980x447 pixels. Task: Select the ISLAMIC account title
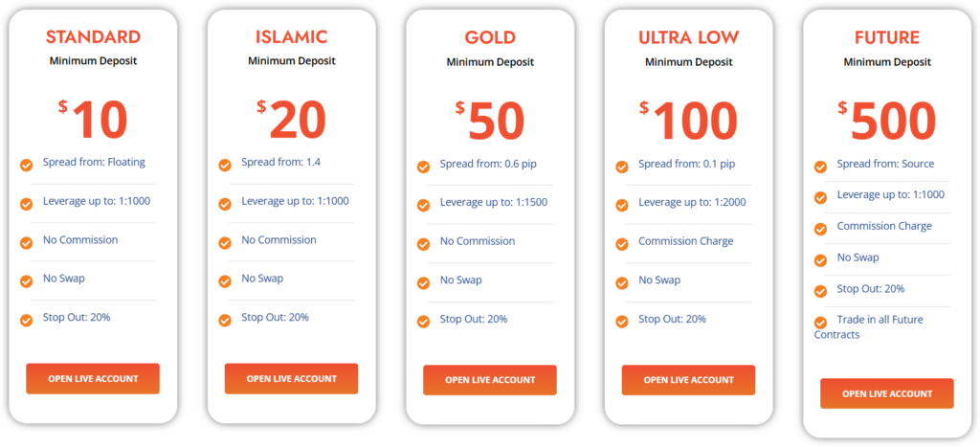(x=291, y=37)
